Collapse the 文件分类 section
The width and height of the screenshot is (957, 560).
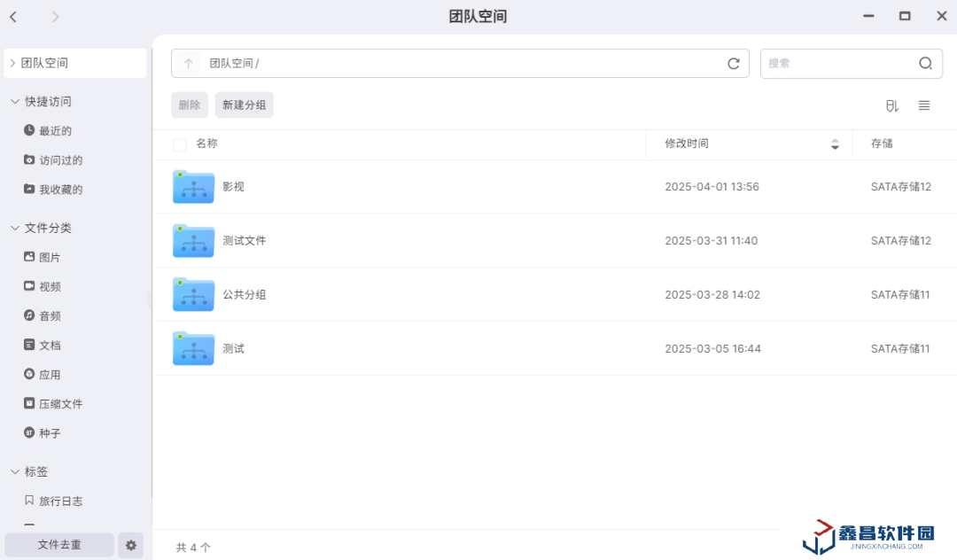click(15, 229)
